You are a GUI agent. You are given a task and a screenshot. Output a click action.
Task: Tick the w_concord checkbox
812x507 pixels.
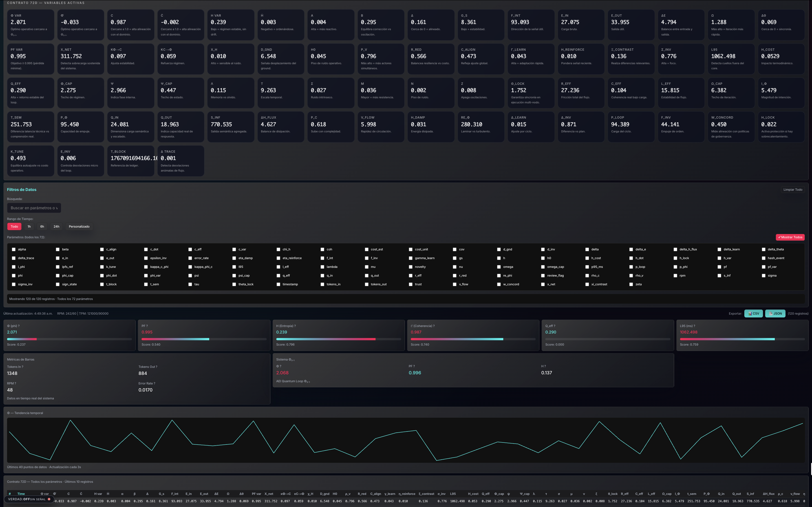point(498,284)
